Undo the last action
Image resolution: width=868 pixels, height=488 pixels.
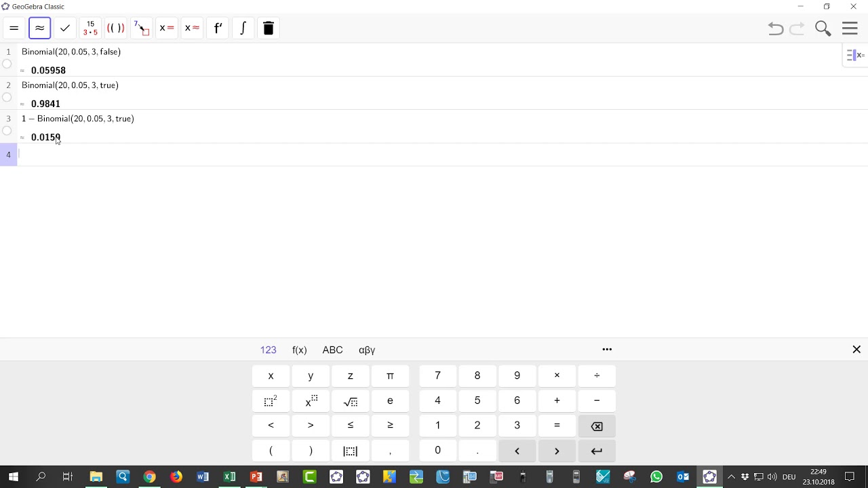pyautogui.click(x=776, y=28)
